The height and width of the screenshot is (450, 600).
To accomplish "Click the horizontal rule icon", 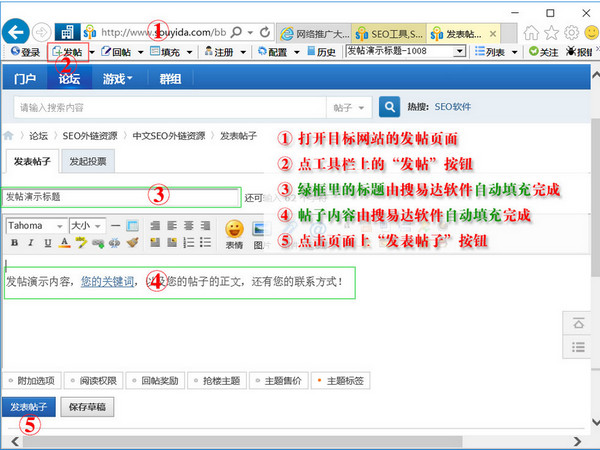I will 116,226.
